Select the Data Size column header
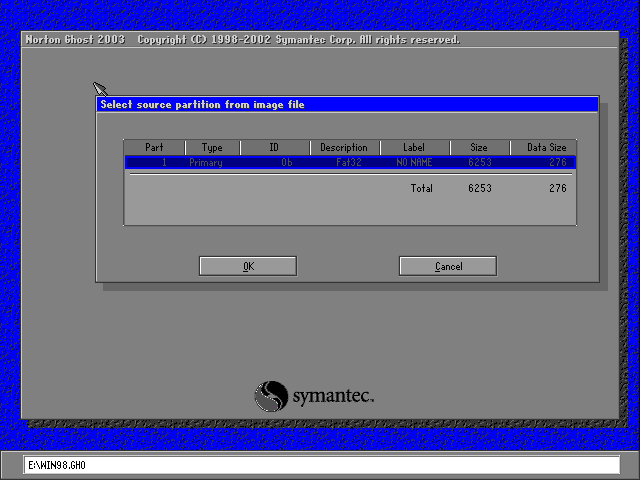This screenshot has height=480, width=640. coord(543,147)
